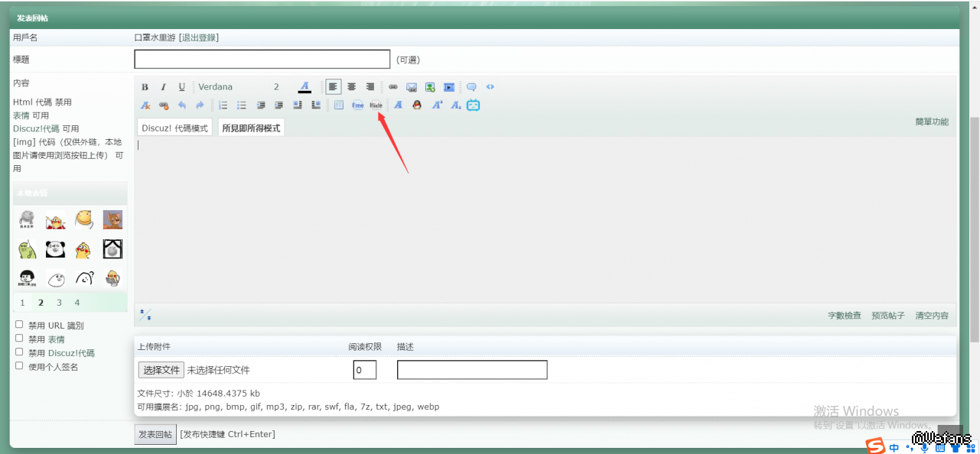Check the 禁用 表情 option
The width and height of the screenshot is (980, 454).
19,338
